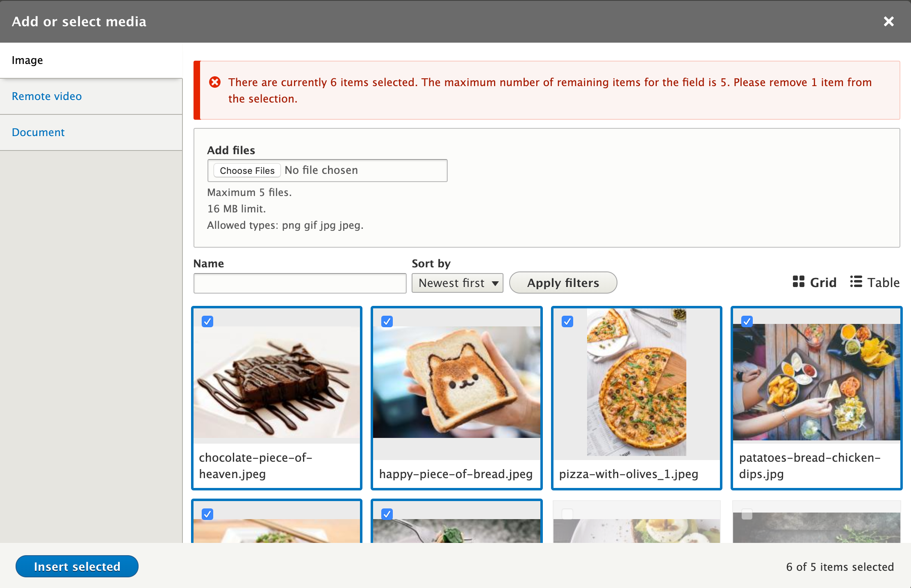Viewport: 911px width, 588px height.
Task: Switch to Table view
Action: (875, 282)
